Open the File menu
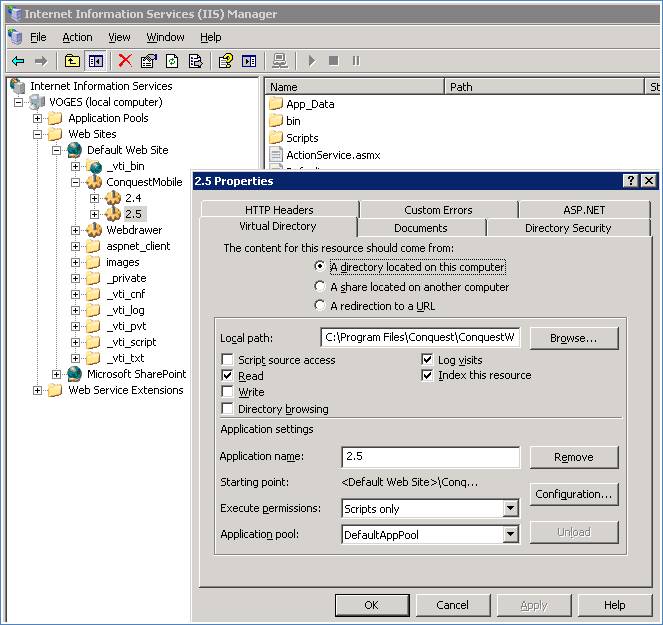 click(38, 38)
